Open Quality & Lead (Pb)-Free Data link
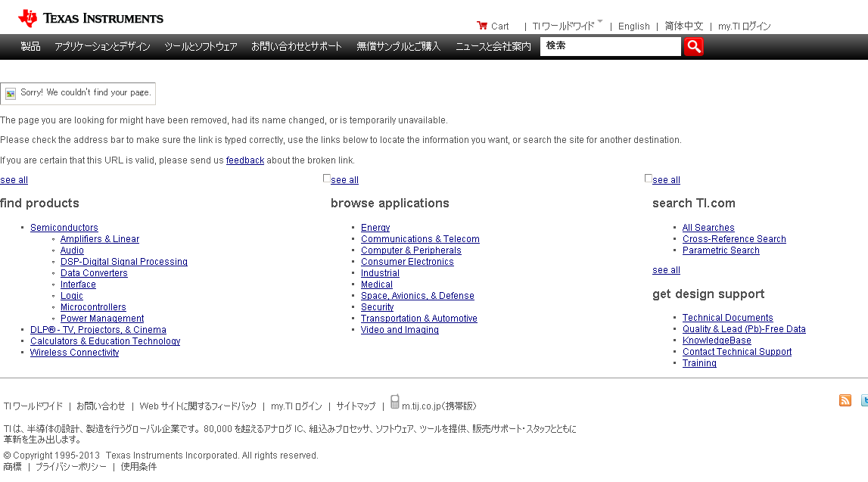The height and width of the screenshot is (482, 868). 744,329
